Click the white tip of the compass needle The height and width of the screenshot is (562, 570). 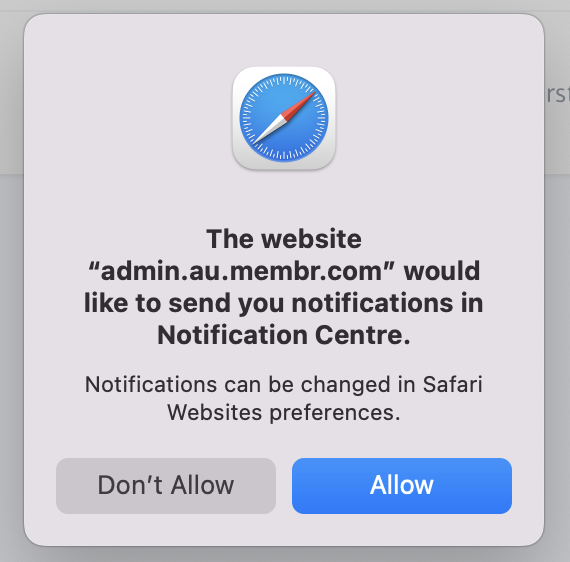point(268,131)
